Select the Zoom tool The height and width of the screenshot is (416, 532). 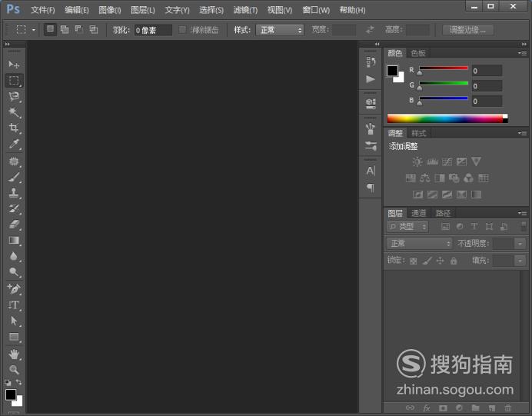click(x=14, y=370)
